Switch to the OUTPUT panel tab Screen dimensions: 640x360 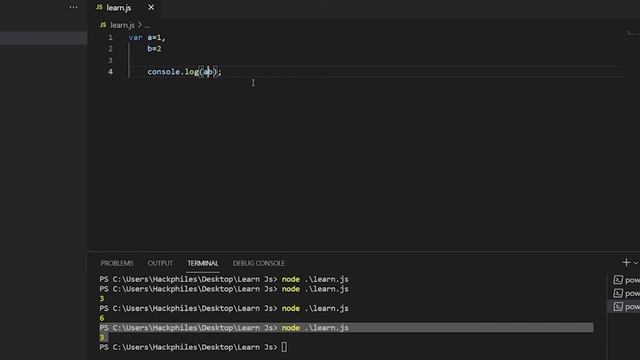[x=160, y=263]
